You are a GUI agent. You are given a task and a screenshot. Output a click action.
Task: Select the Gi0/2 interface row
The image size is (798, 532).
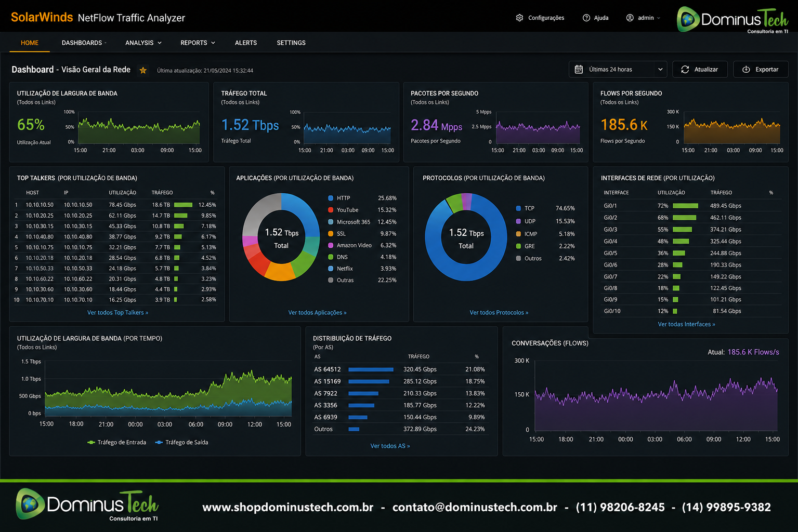(691, 218)
